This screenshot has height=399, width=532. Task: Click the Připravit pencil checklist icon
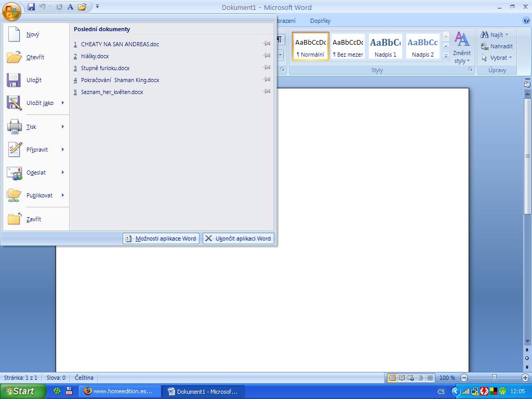[15, 149]
